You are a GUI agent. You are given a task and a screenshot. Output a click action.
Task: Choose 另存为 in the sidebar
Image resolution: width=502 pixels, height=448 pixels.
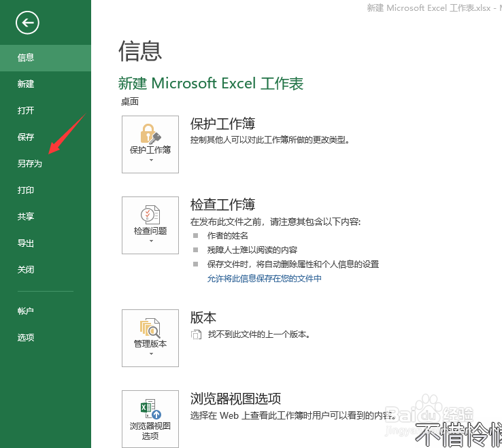click(x=46, y=164)
